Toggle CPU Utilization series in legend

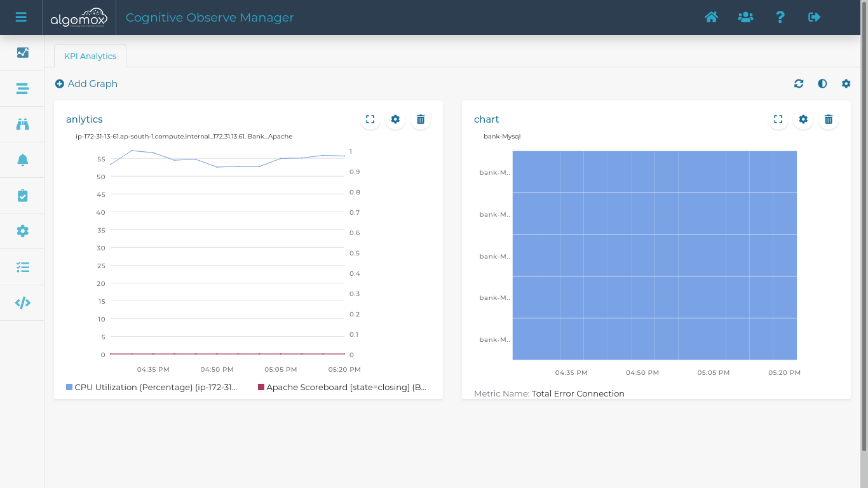[153, 387]
